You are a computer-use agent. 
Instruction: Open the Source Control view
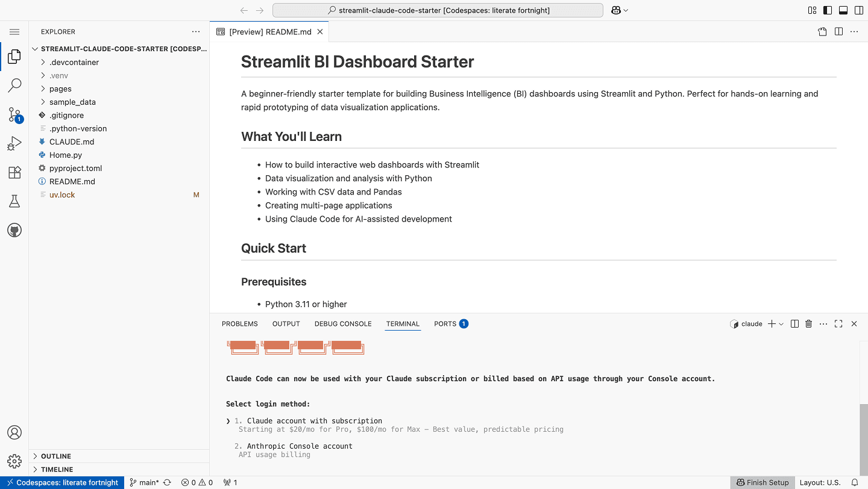point(14,114)
